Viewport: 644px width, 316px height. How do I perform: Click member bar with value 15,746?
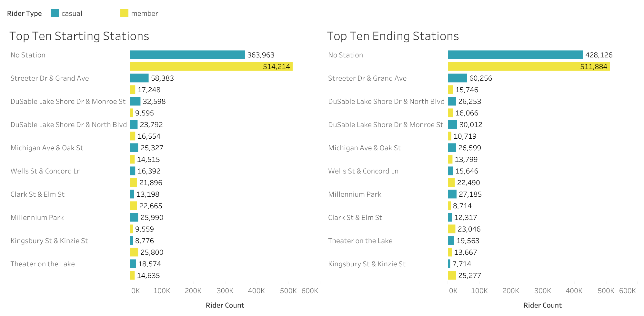(x=450, y=90)
